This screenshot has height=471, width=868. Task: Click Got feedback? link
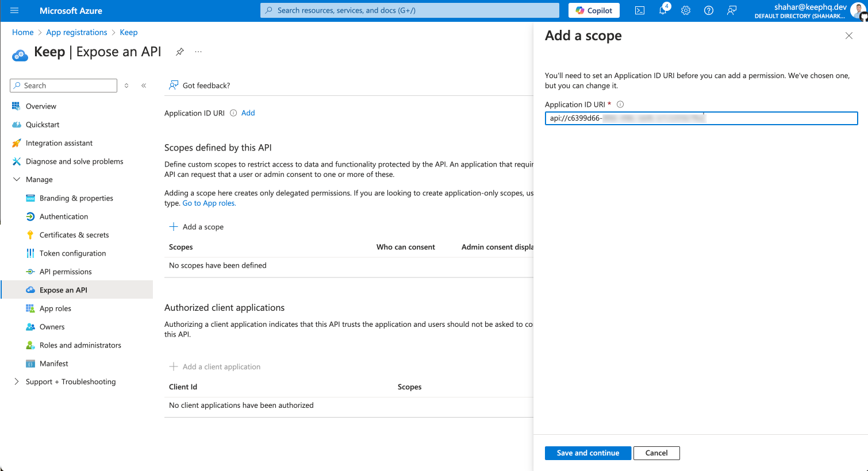[199, 86]
